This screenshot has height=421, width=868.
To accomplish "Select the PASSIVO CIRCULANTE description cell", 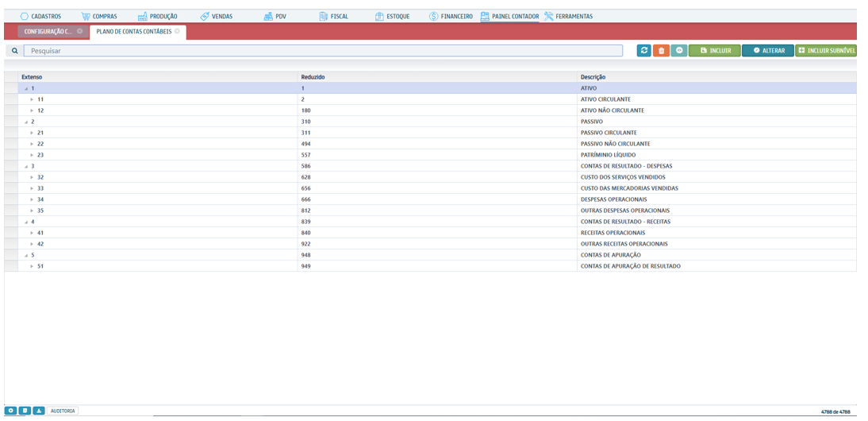I will (x=717, y=133).
